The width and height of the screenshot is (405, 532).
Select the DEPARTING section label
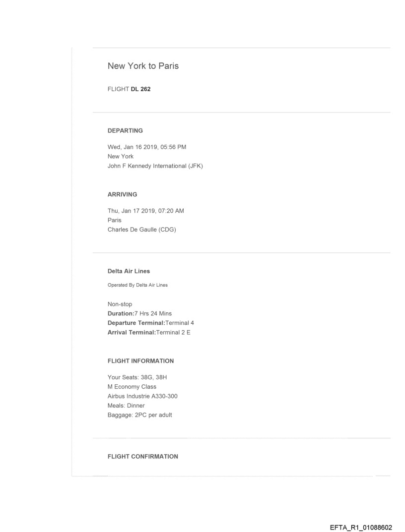(125, 131)
